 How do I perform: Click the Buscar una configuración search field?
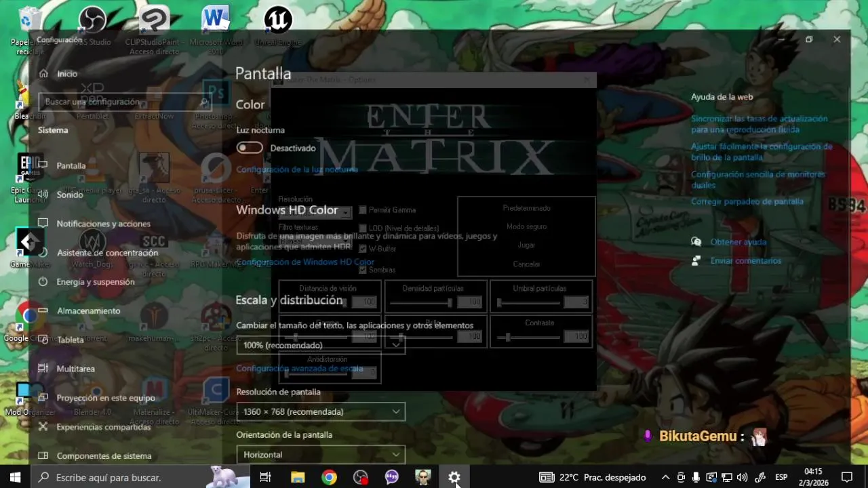125,102
